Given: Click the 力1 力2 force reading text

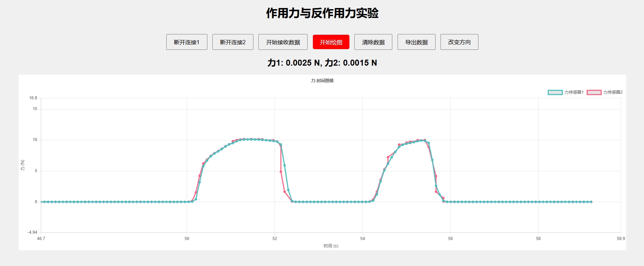Looking at the screenshot, I should pyautogui.click(x=322, y=63).
